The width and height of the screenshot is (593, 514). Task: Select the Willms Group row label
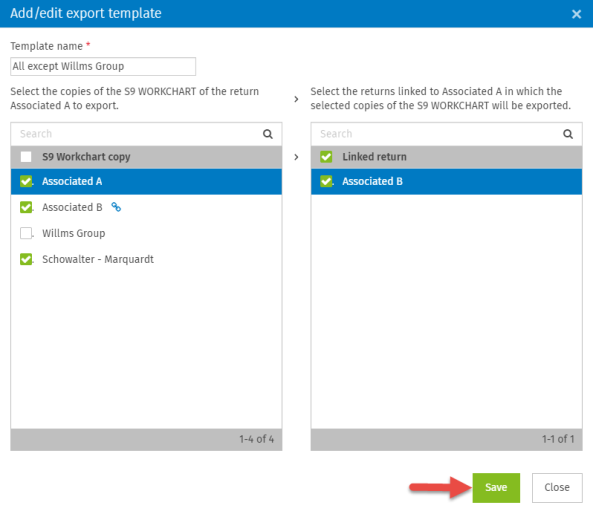(74, 233)
